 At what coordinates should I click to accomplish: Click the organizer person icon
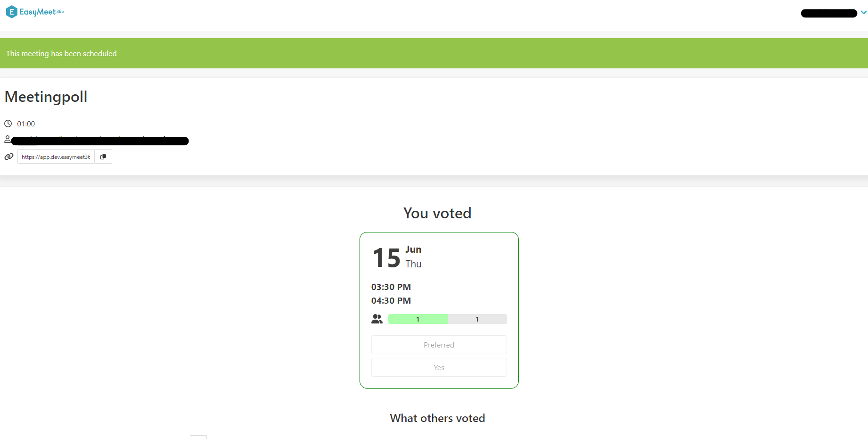(x=8, y=139)
